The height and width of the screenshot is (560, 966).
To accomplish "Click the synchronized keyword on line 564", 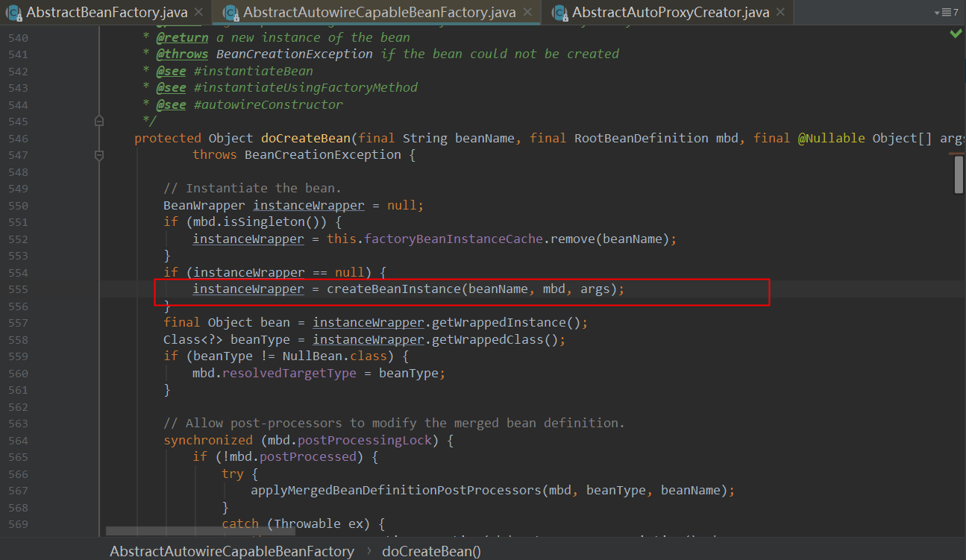I will click(208, 440).
